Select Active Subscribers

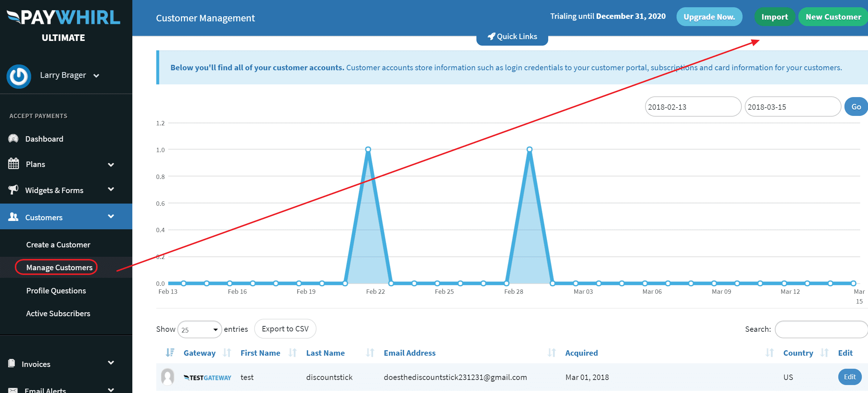[58, 313]
